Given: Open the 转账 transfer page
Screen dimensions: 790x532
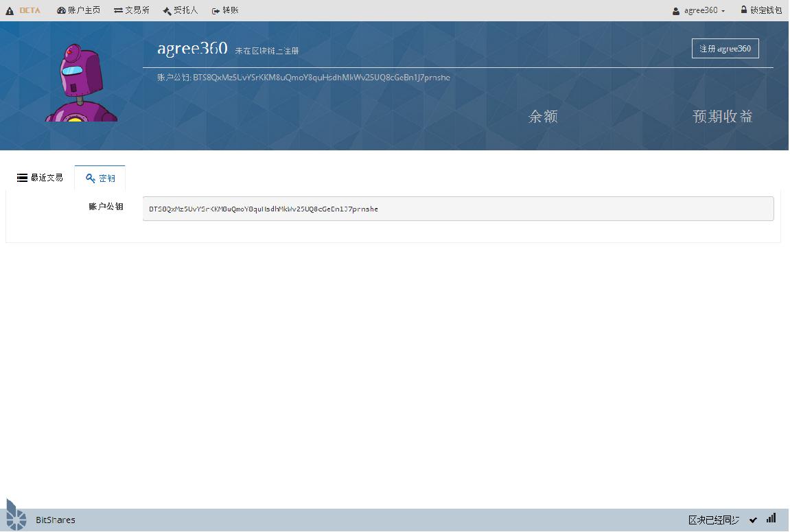Looking at the screenshot, I should pos(225,10).
